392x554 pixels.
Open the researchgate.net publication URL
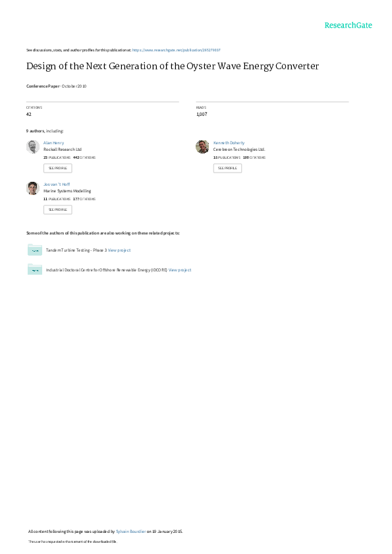176,50
